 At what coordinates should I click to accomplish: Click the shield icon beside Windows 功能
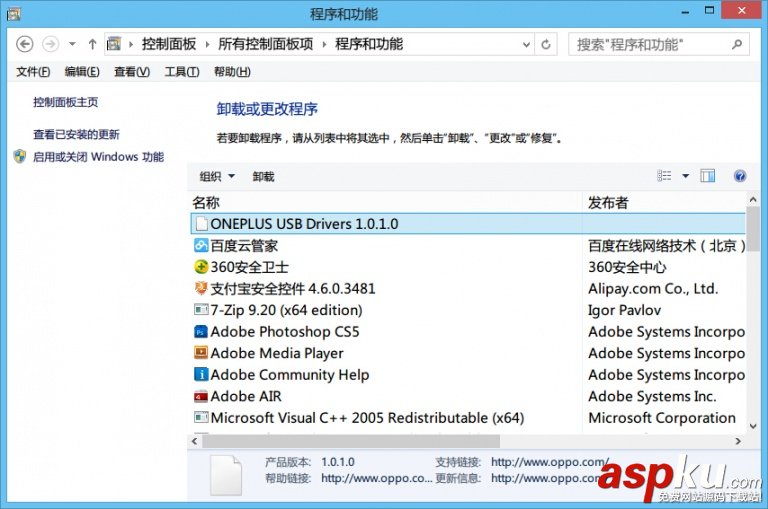(x=20, y=156)
